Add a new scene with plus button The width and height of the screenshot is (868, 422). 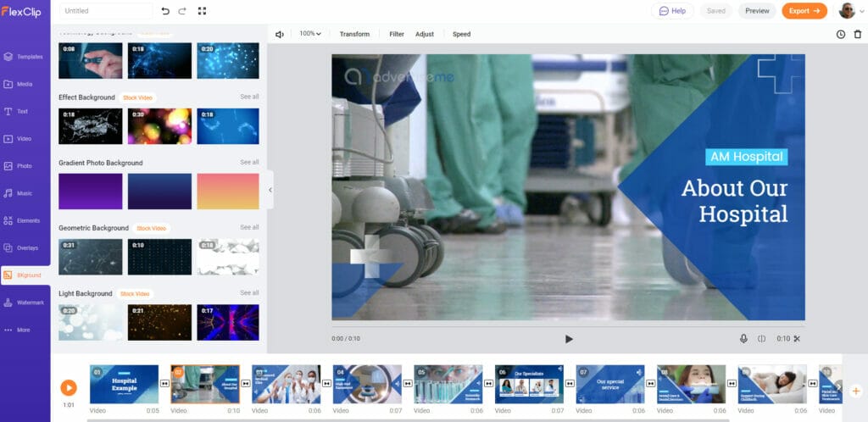pos(856,391)
